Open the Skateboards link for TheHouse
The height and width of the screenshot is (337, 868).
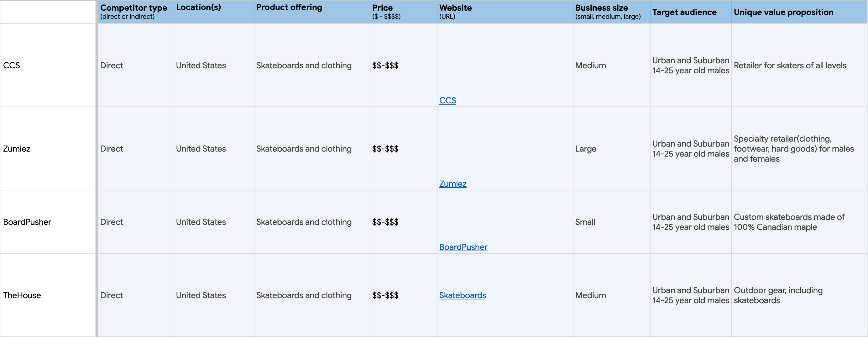click(x=462, y=295)
